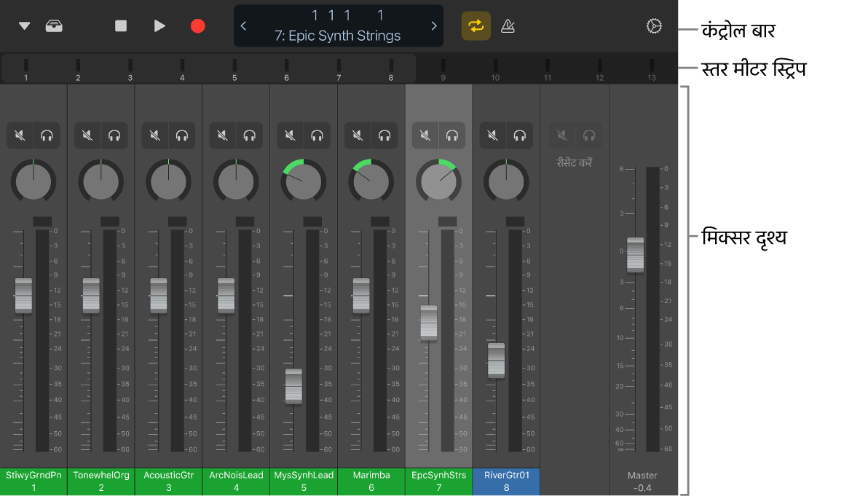868x496 pixels.
Task: Go to next patch with right chevron
Action: point(434,26)
